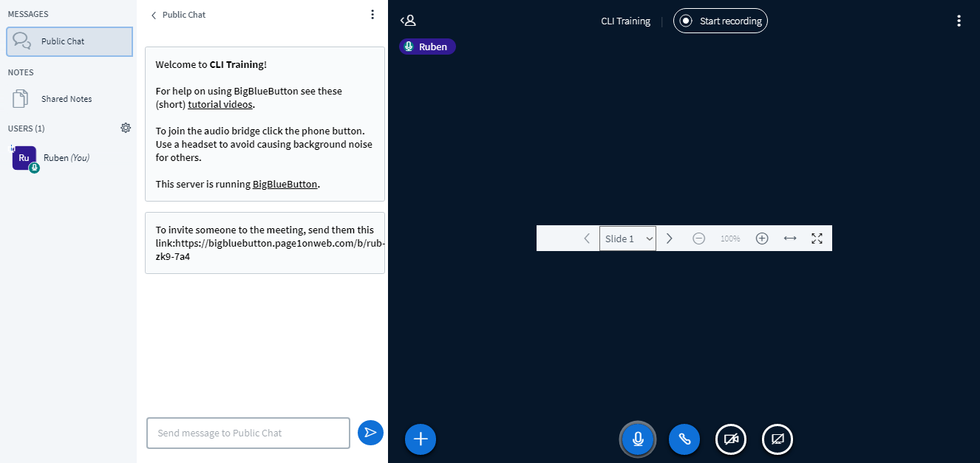Open Shared Notes panel
The width and height of the screenshot is (980, 463).
(x=69, y=99)
